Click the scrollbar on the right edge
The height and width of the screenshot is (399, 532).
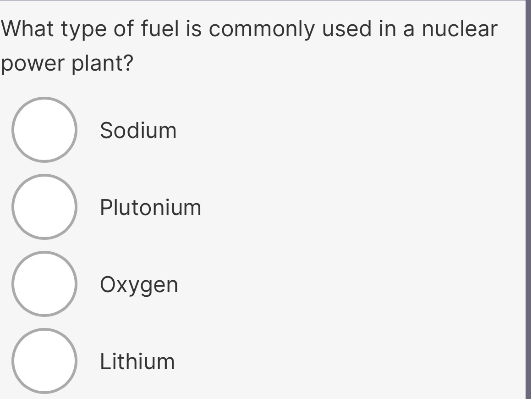[x=529, y=199]
